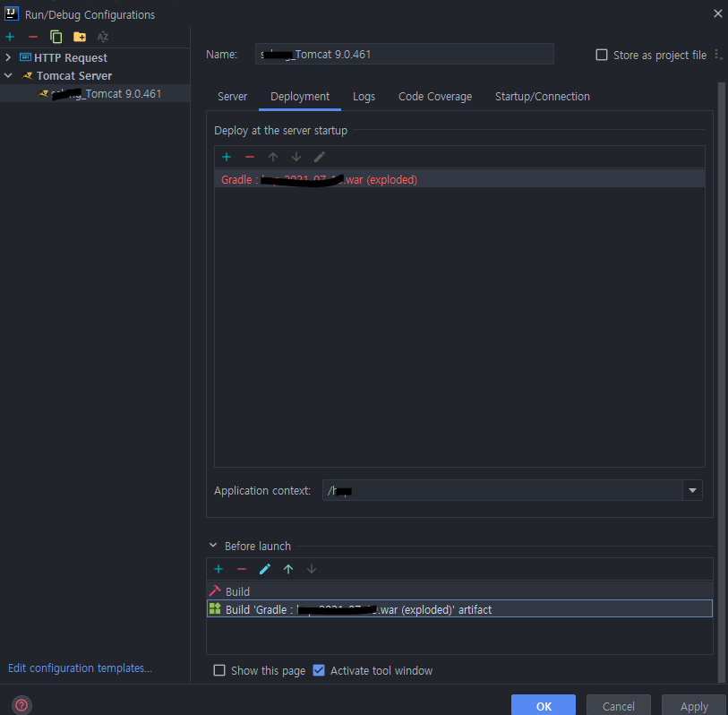This screenshot has width=728, height=715.
Task: Disable Activate tool window
Action: tap(319, 669)
